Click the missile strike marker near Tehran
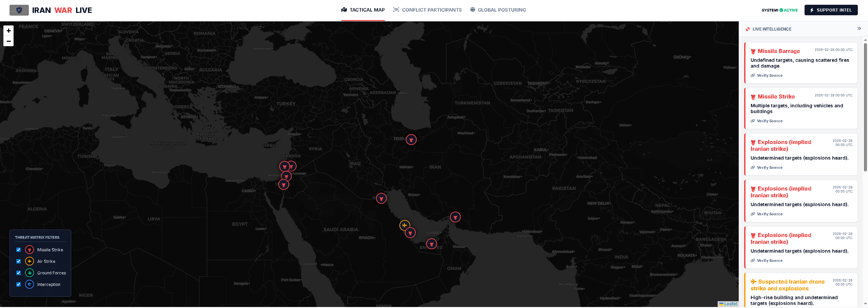This screenshot has width=868, height=308. coord(411,139)
